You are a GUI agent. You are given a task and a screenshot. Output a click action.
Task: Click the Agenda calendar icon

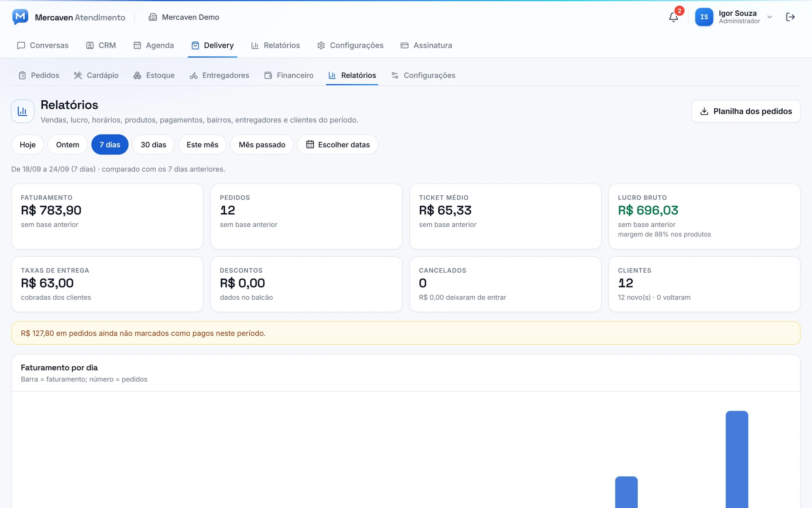coord(137,45)
